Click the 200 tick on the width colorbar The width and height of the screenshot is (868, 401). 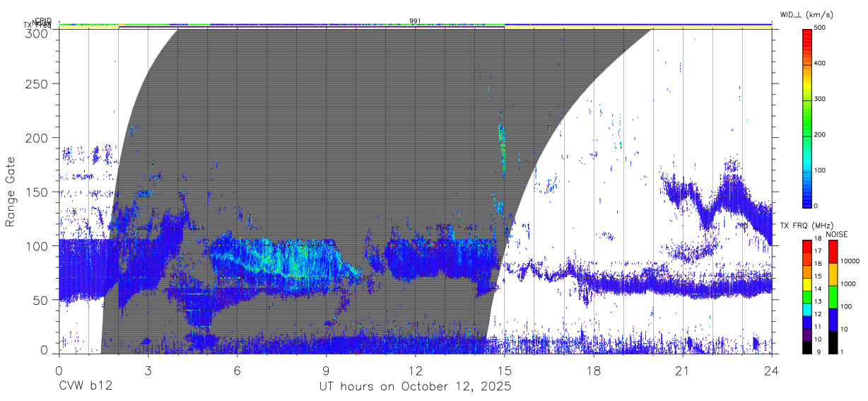click(x=819, y=134)
